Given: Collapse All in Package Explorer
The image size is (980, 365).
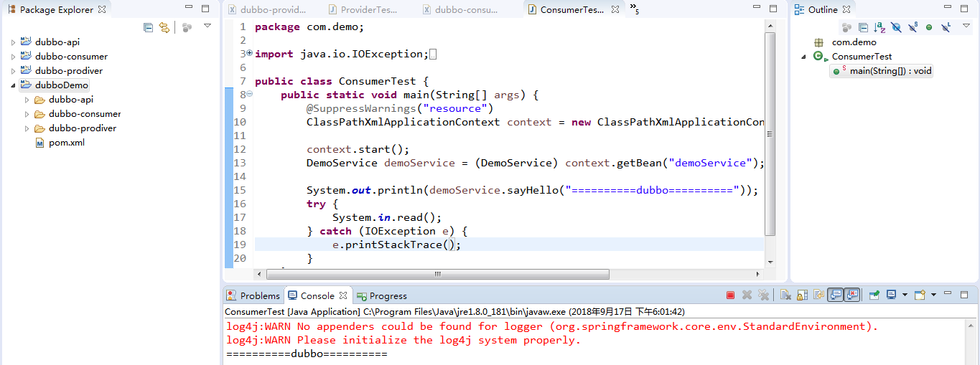Looking at the screenshot, I should (x=148, y=27).
